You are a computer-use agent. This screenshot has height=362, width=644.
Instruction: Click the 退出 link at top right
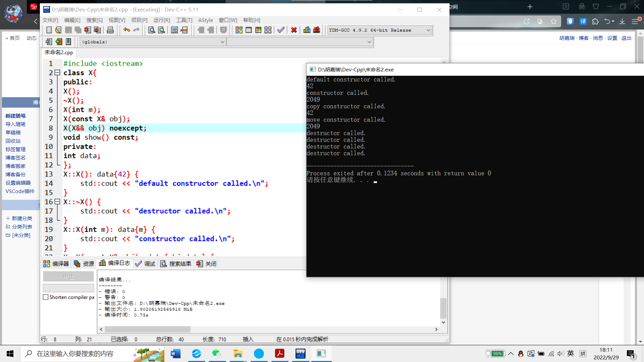pos(626,38)
